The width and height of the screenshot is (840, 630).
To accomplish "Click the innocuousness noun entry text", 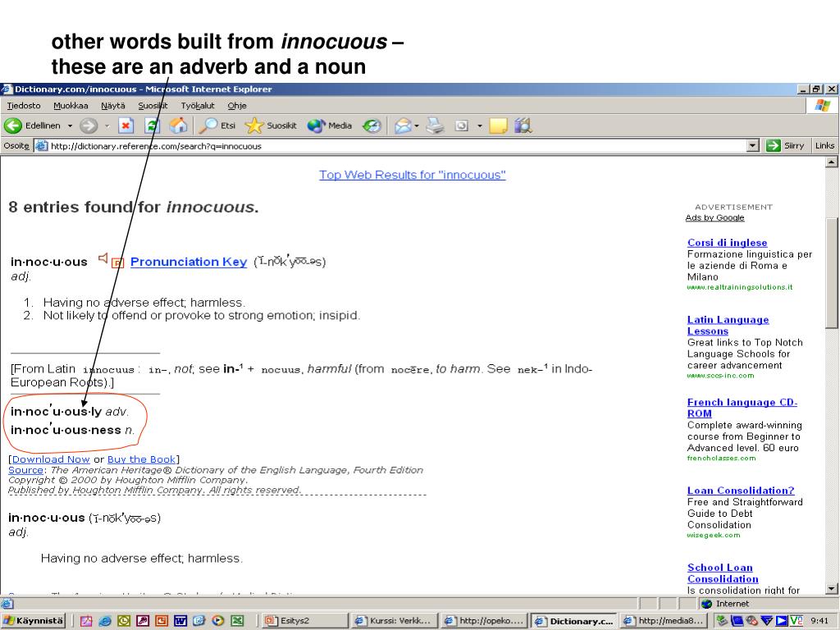I will 72,430.
